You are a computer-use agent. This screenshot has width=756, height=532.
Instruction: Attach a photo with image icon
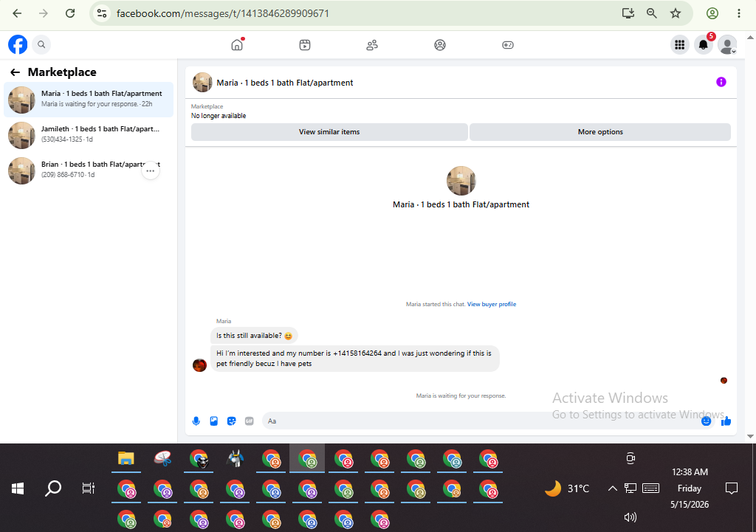coord(213,421)
